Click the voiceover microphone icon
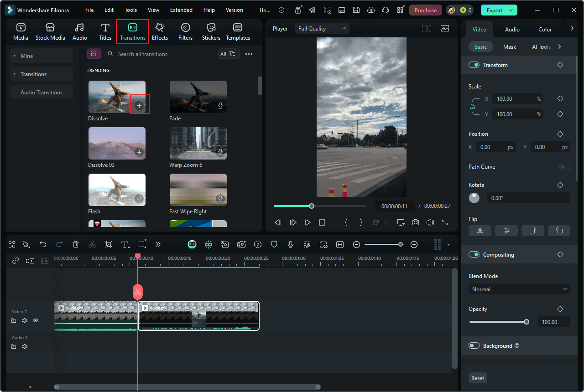The height and width of the screenshot is (392, 584). pyautogui.click(x=290, y=245)
